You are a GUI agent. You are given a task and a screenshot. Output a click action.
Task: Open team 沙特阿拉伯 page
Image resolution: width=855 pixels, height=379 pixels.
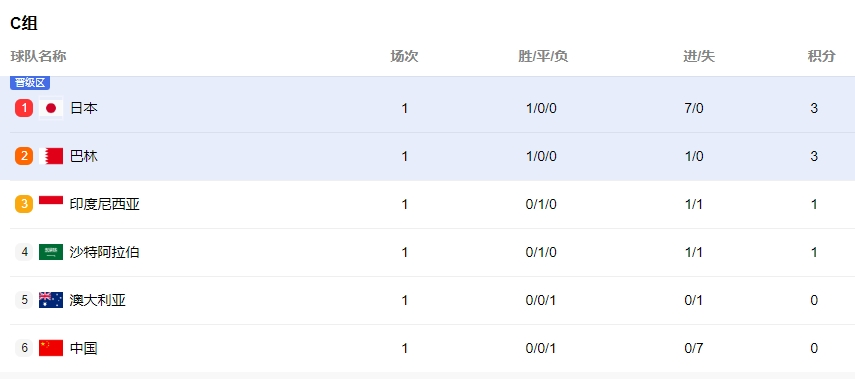104,252
